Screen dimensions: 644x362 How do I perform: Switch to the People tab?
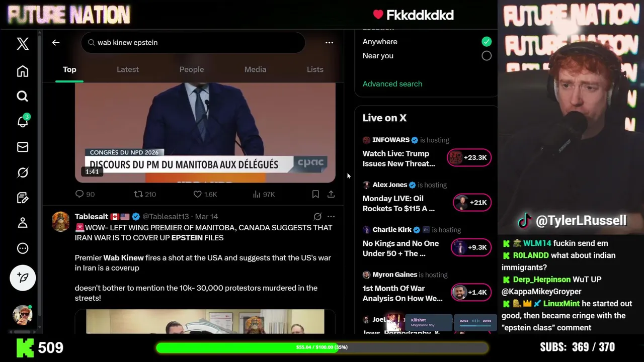click(192, 69)
